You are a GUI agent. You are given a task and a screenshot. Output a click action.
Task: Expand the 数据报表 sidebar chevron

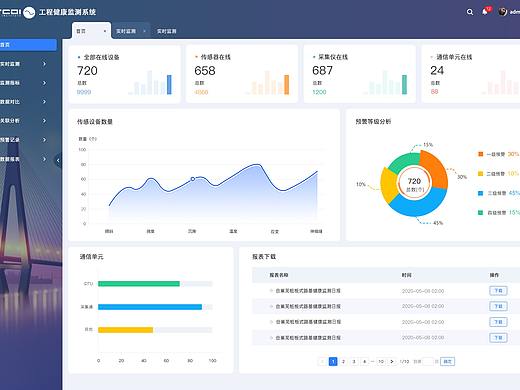point(44,159)
